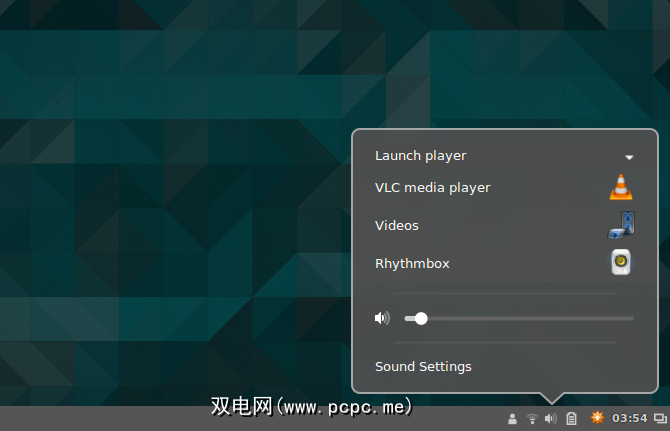
Task: Open the battery indicator in the panel
Action: point(571,419)
